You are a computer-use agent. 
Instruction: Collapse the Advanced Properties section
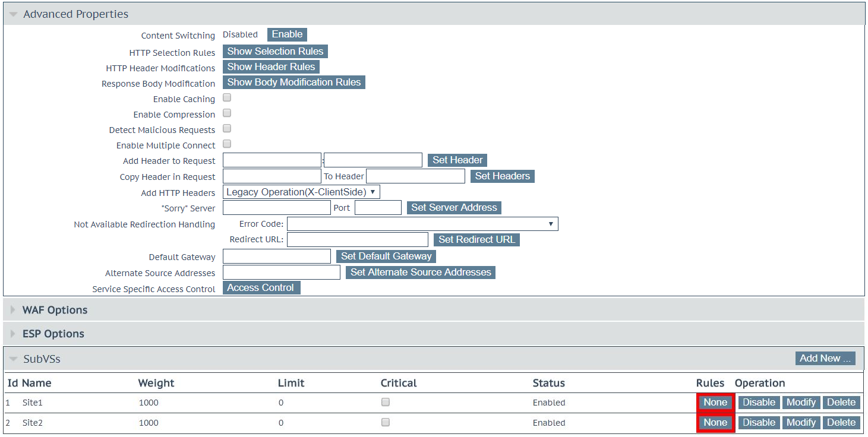[x=434, y=14]
